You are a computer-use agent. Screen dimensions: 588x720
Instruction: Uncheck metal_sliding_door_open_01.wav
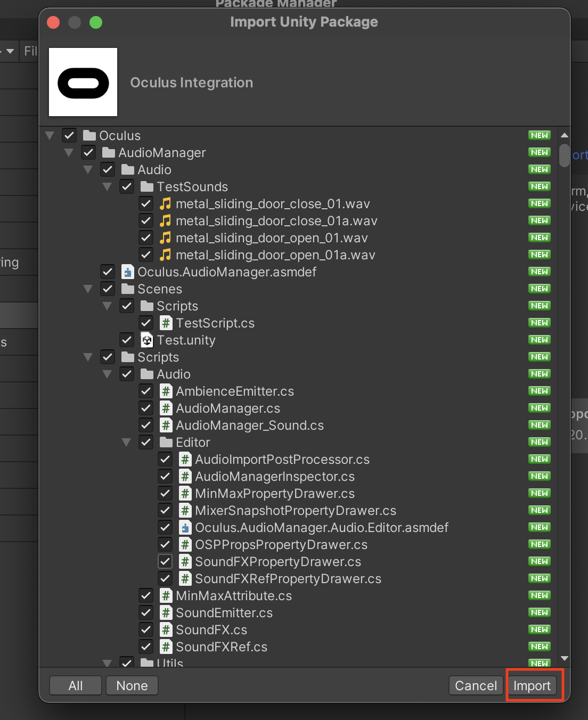(146, 238)
